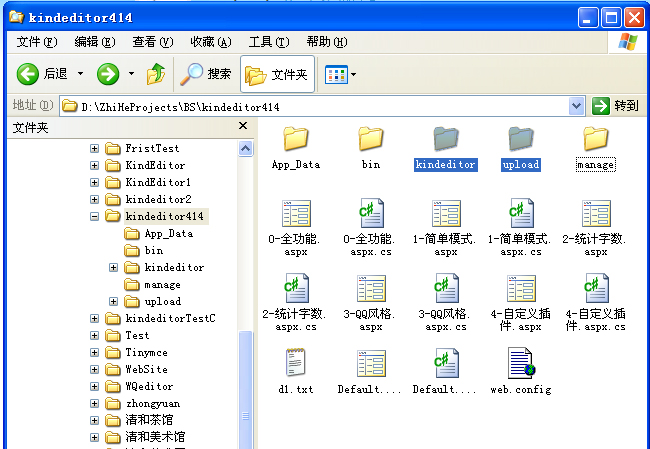This screenshot has width=650, height=449.
Task: Minimize the kindeditor414 window
Action: 588,18
